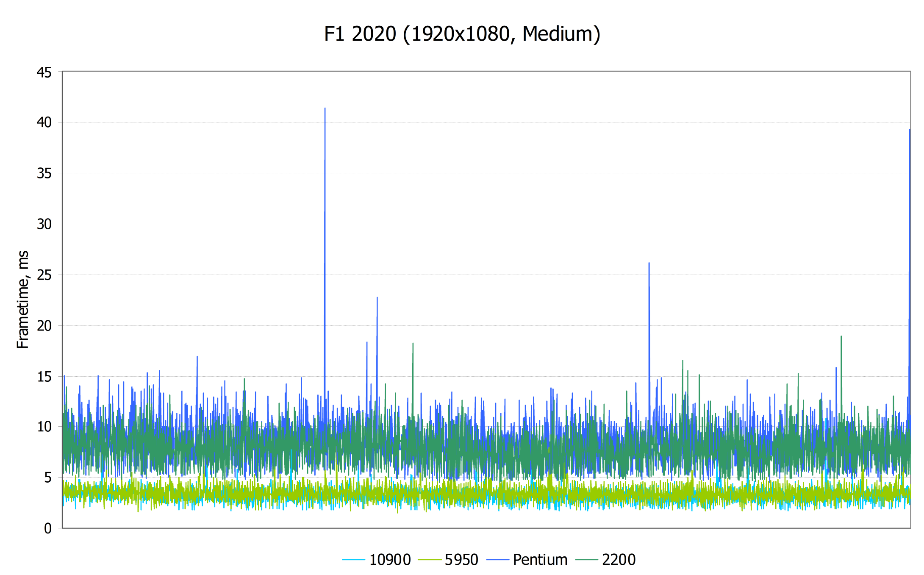Click the 10900 legend label
Image resolution: width=924 pixels, height=575 pixels.
click(x=390, y=560)
